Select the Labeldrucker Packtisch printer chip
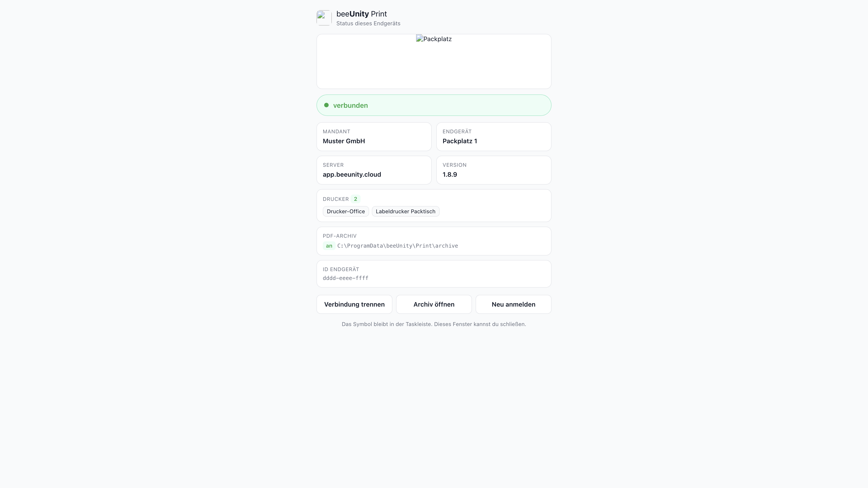The height and width of the screenshot is (488, 868). [x=405, y=211]
